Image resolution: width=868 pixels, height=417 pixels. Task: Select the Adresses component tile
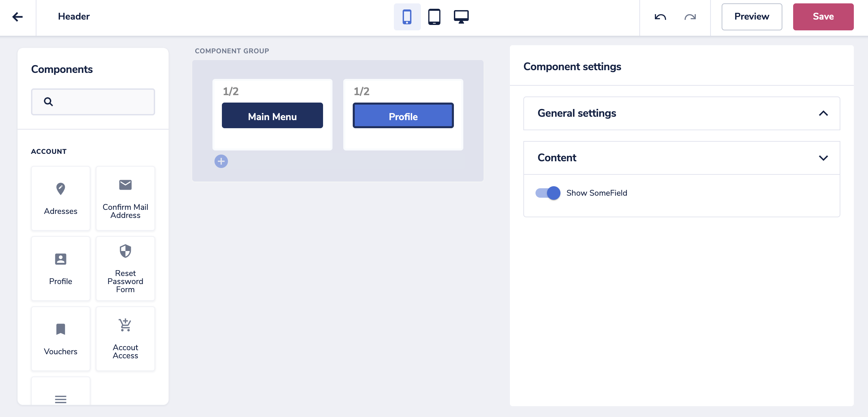[x=61, y=198]
